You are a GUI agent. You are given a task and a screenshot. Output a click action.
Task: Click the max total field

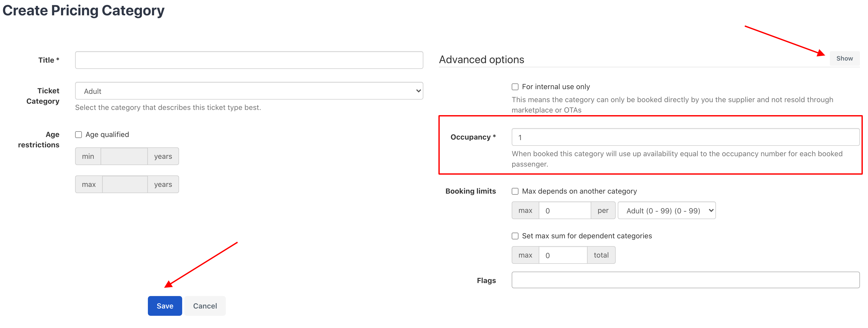563,255
